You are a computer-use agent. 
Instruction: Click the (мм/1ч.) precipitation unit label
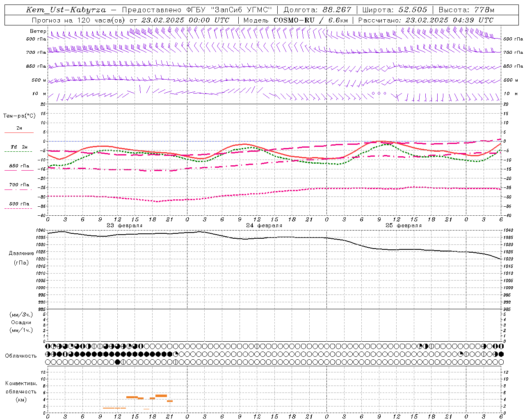(x=21, y=330)
